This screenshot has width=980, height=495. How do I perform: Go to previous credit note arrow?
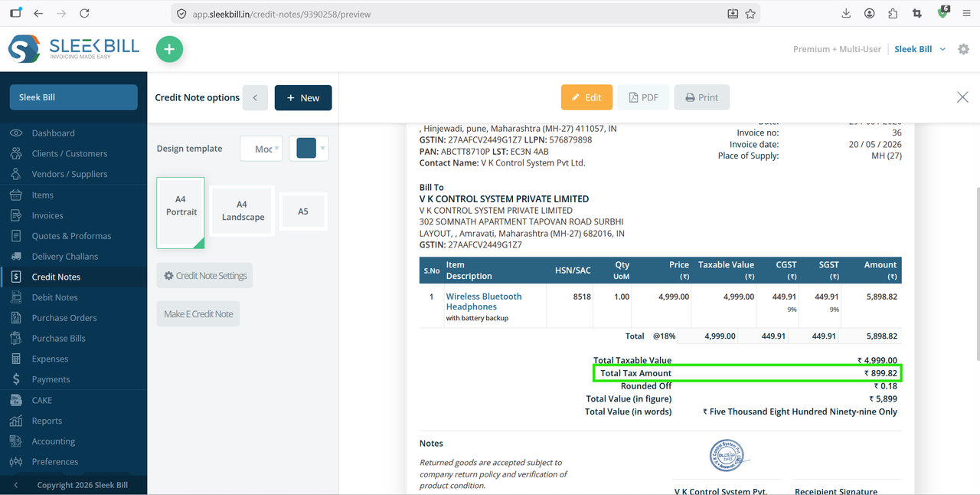click(255, 98)
